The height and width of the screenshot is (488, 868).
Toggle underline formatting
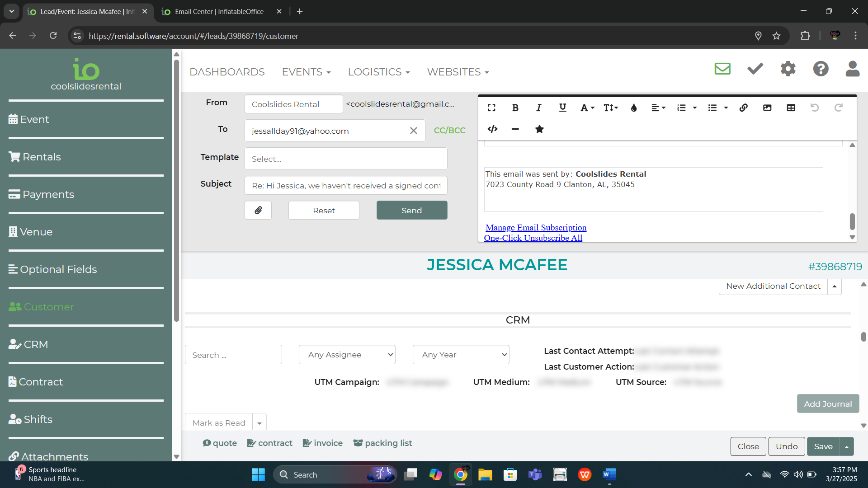click(562, 108)
